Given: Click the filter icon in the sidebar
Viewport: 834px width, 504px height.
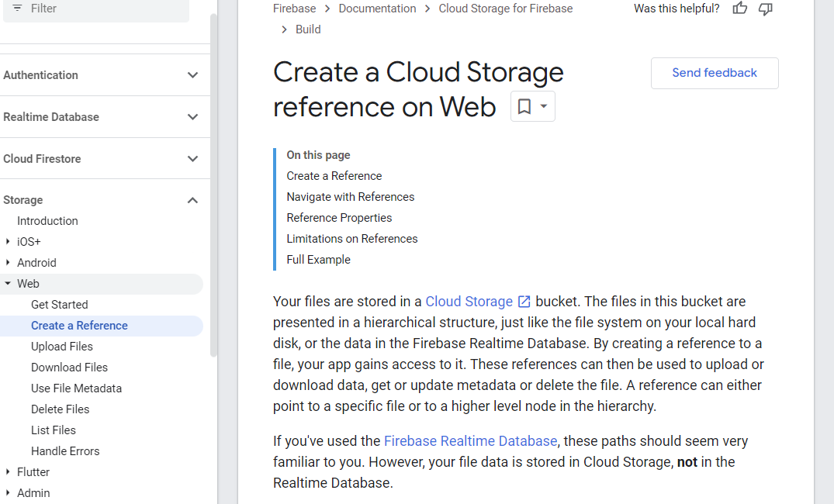Looking at the screenshot, I should [17, 8].
